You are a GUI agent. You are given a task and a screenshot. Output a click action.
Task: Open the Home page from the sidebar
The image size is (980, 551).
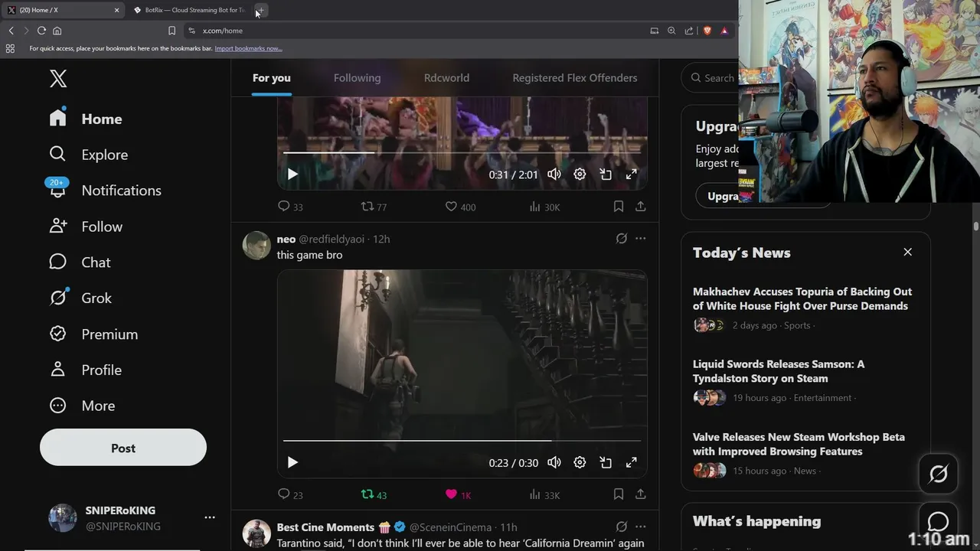86,119
